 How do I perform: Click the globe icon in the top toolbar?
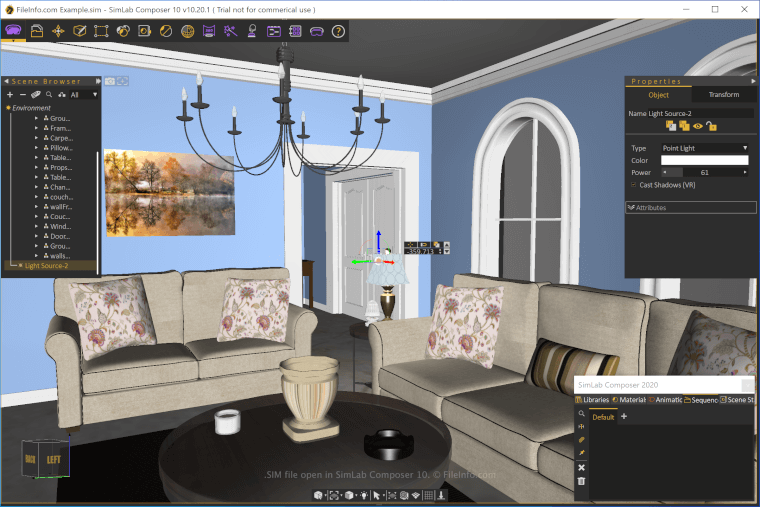click(187, 31)
